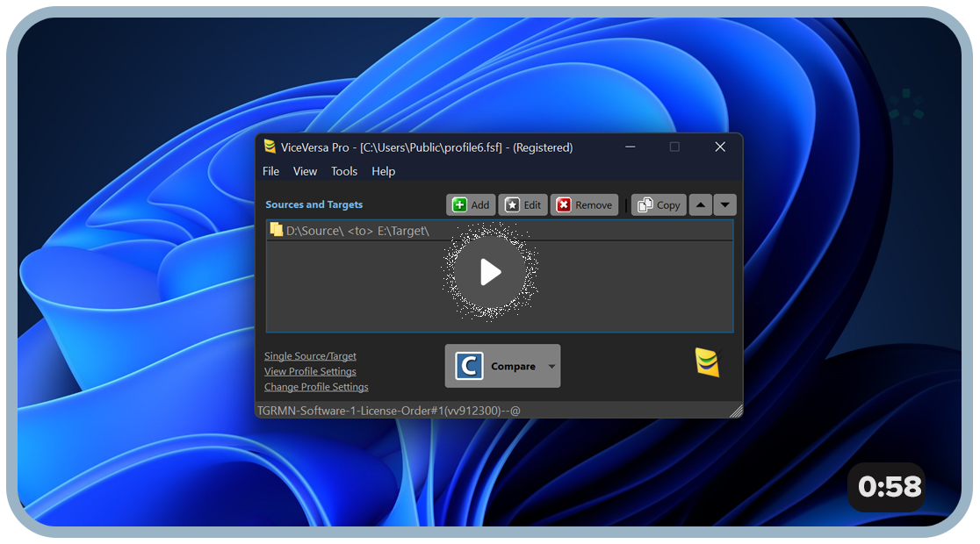Click the Sources and Targets heading
Screen dimensions: 980x544
[313, 204]
